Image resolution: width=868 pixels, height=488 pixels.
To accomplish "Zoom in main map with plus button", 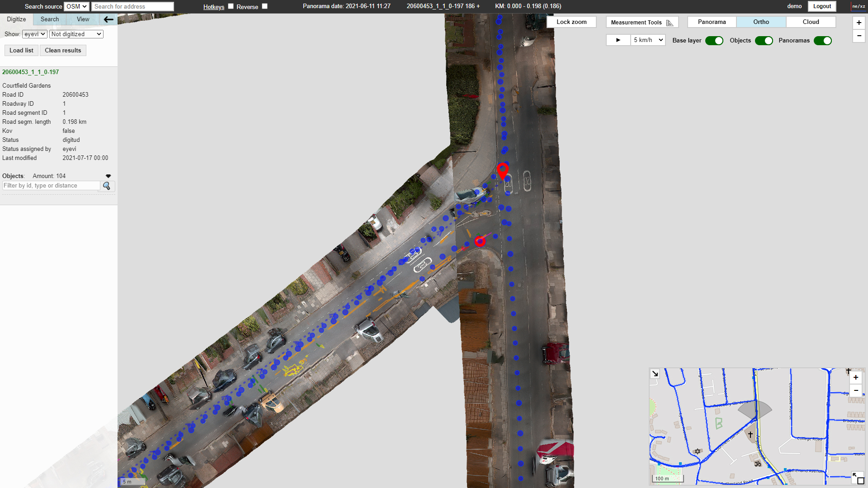I will (x=859, y=23).
